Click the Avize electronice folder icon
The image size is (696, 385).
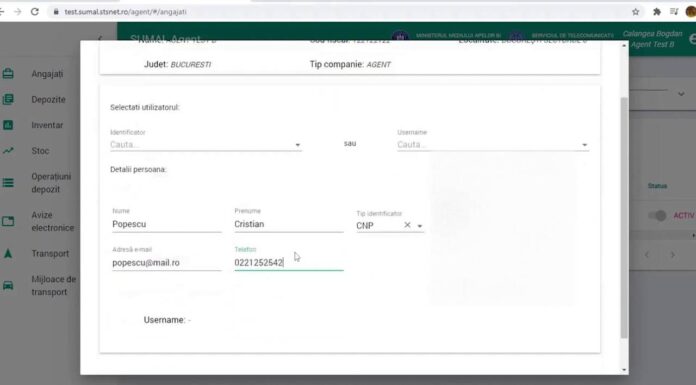[8, 221]
